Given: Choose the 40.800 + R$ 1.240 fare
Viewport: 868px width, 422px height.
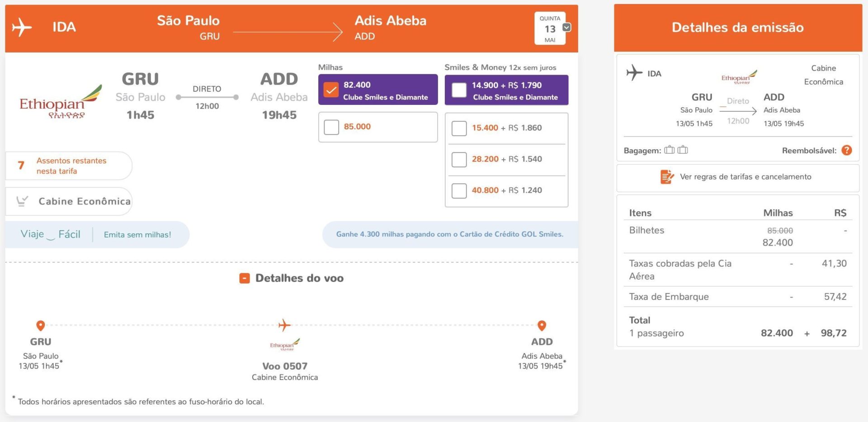Looking at the screenshot, I should 459,191.
